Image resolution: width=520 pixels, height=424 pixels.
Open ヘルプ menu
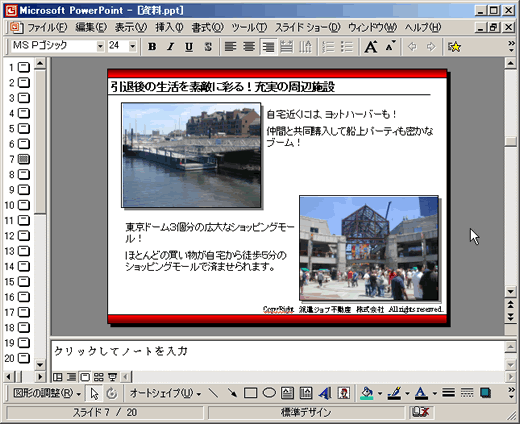coord(423,27)
